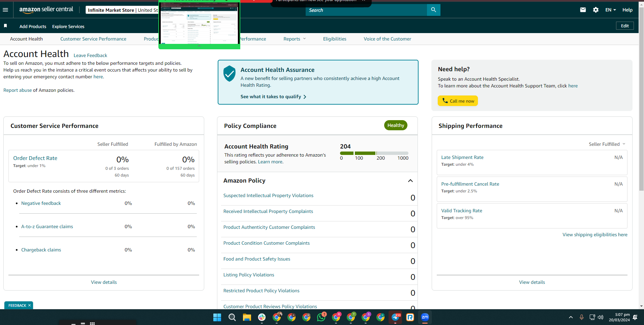View details of Customer Service Performance
This screenshot has width=644, height=325.
coord(104,282)
